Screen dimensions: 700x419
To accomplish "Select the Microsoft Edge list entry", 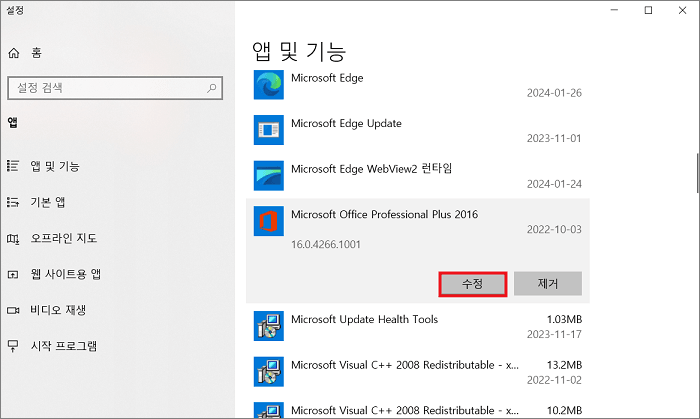I will 418,85.
